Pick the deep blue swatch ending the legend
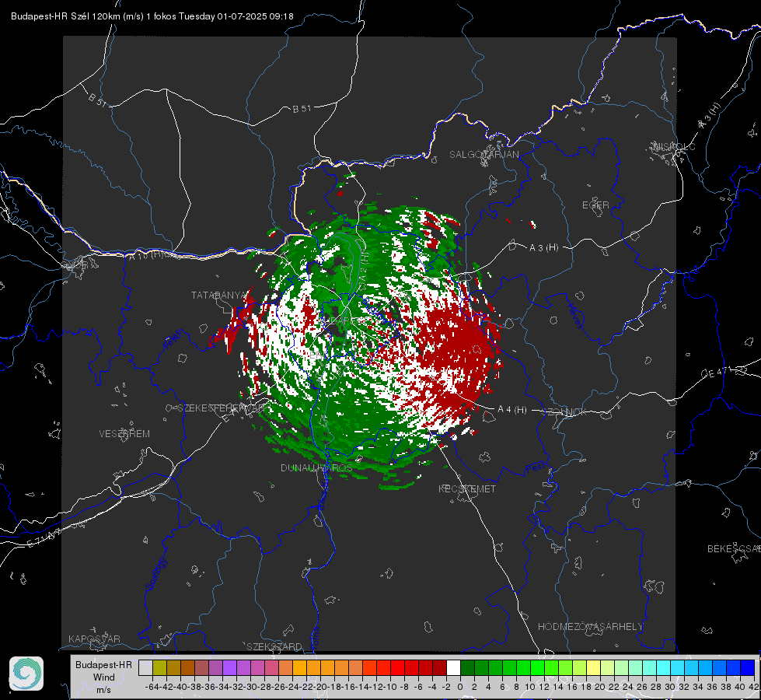 (x=748, y=667)
